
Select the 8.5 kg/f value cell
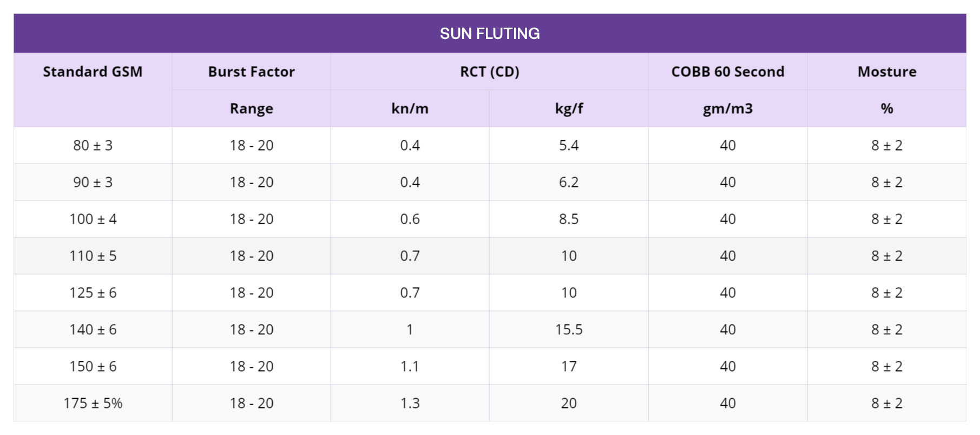point(569,219)
